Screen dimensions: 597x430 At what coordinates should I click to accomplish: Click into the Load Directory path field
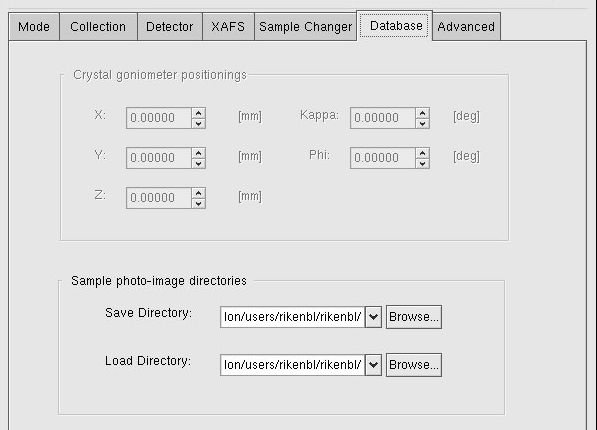click(292, 364)
